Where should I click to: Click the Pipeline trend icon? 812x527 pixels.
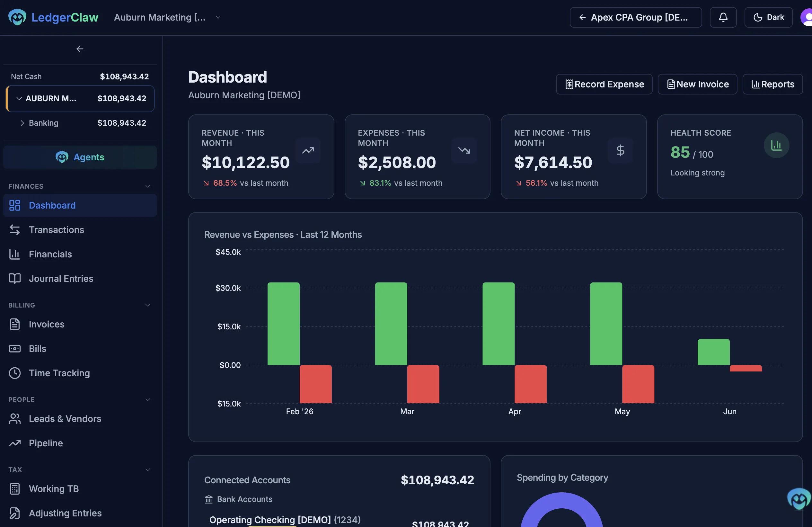[x=15, y=443]
